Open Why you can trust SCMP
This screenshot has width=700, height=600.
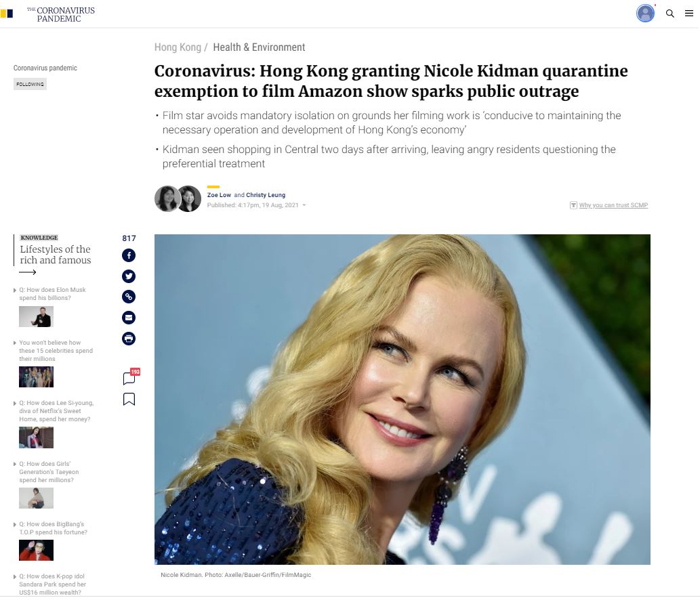613,205
